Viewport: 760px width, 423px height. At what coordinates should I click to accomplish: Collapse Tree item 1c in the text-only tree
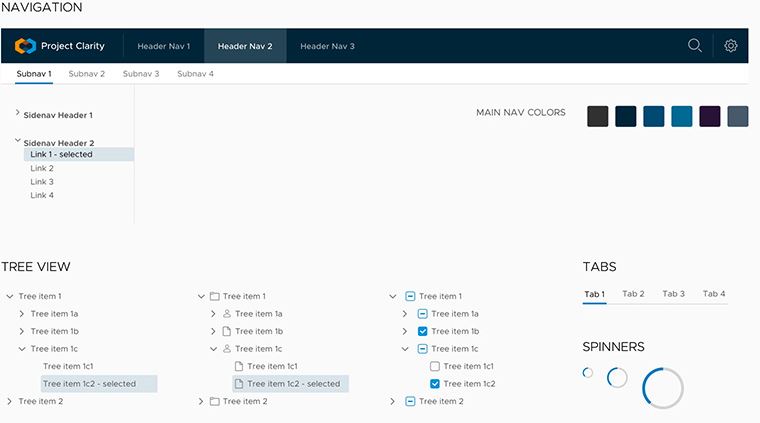click(22, 348)
